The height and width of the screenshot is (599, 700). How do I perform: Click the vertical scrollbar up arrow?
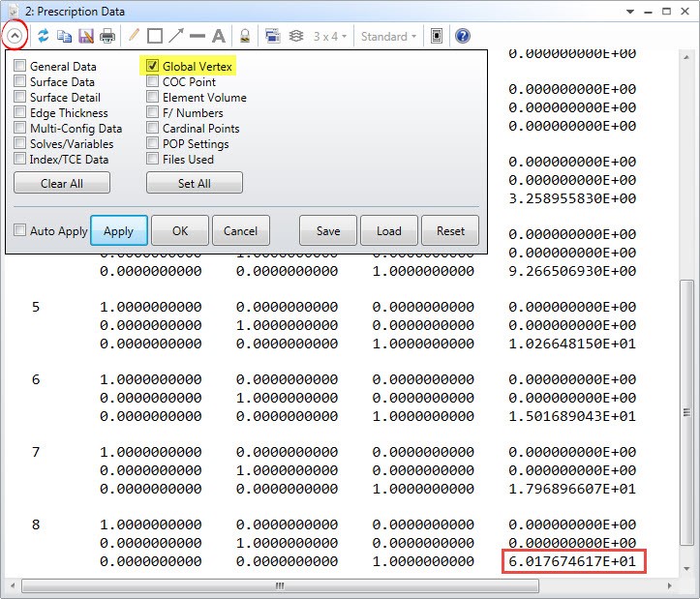[687, 58]
